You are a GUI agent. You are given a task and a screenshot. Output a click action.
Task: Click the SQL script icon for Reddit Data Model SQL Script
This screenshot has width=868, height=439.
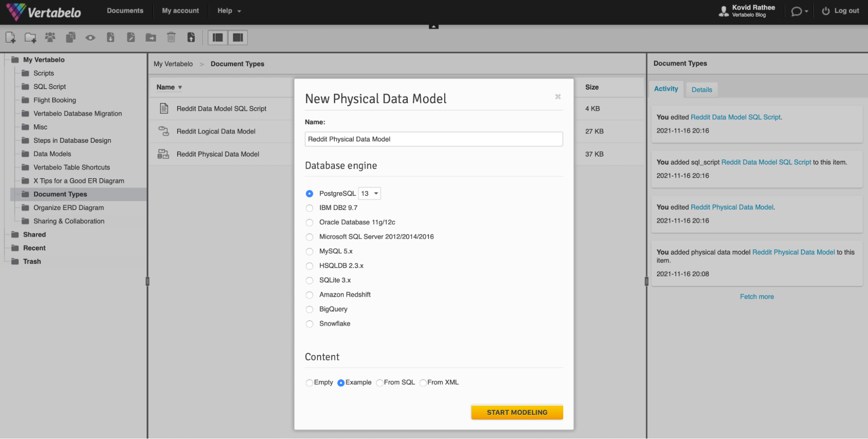point(164,109)
